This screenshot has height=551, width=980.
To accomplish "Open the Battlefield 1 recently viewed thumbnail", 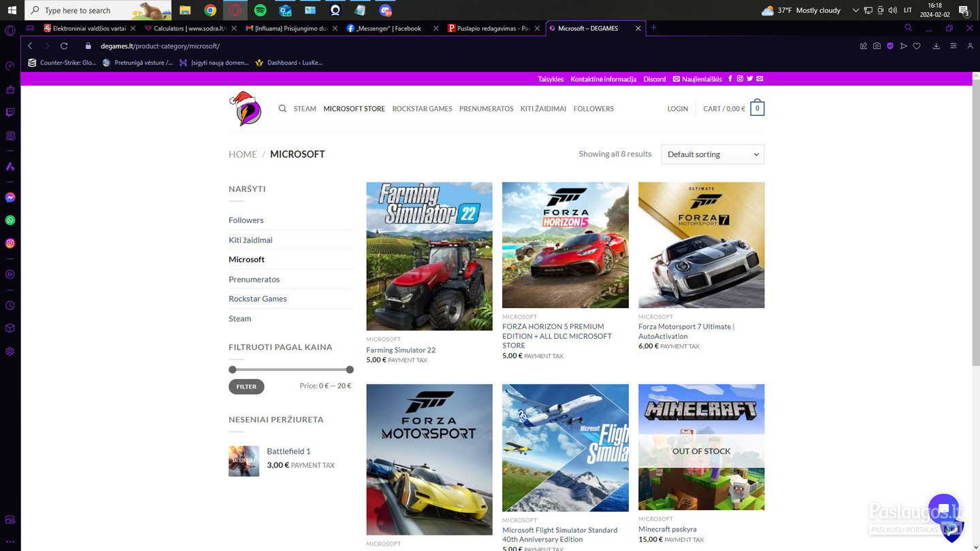I will (x=244, y=461).
